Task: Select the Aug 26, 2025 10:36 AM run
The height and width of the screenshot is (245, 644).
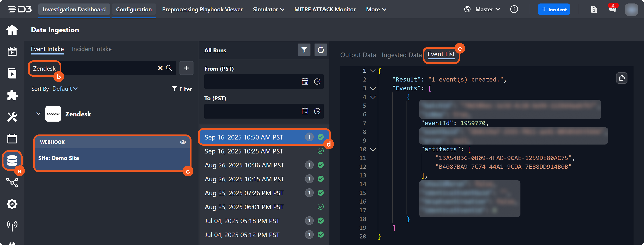Action: point(244,165)
